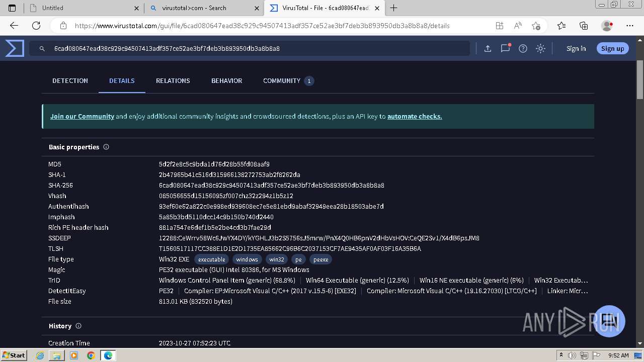
Task: Click the Edge icon in taskbar
Action: (x=108, y=355)
